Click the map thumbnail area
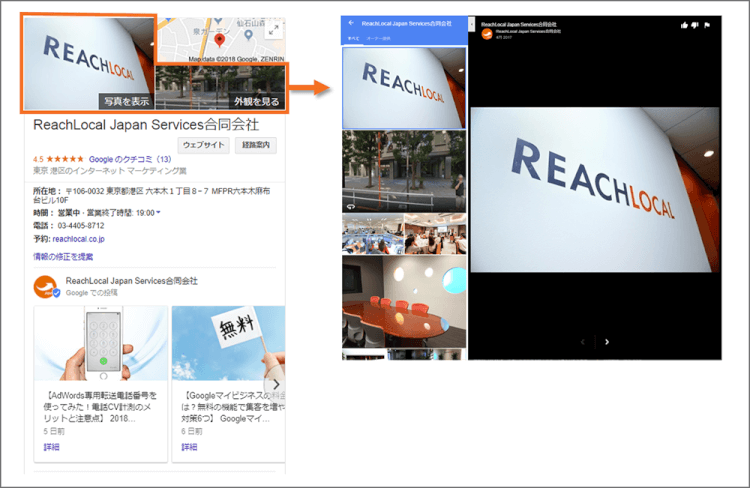Viewport: 750px width, 488px height. pyautogui.click(x=221, y=40)
